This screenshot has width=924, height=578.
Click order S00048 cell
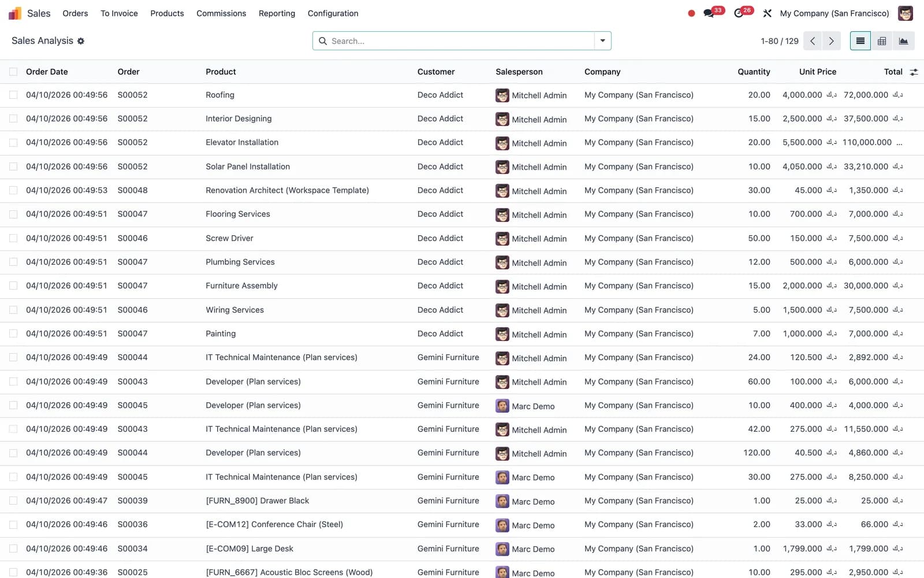pos(133,190)
